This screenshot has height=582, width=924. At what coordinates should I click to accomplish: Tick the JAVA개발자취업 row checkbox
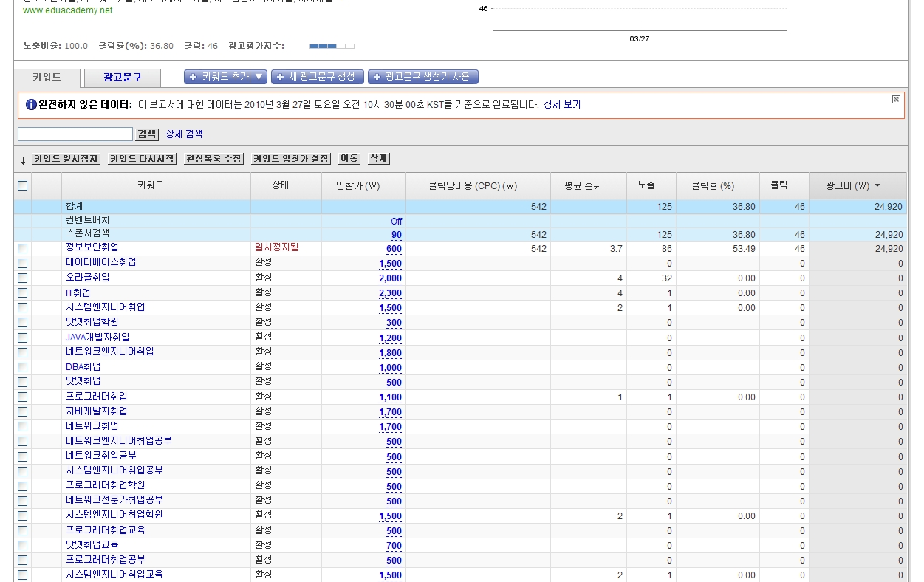click(x=22, y=338)
